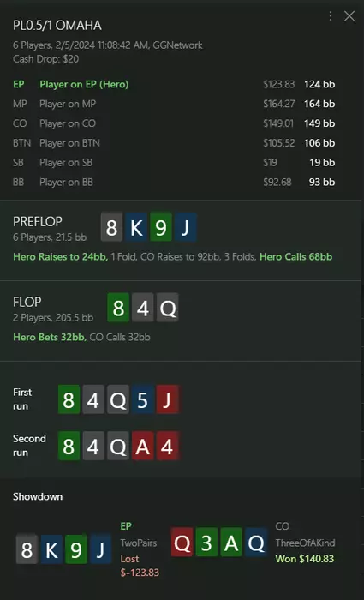Click the green 9 card in preflop
The image size is (364, 600).
coord(161,227)
